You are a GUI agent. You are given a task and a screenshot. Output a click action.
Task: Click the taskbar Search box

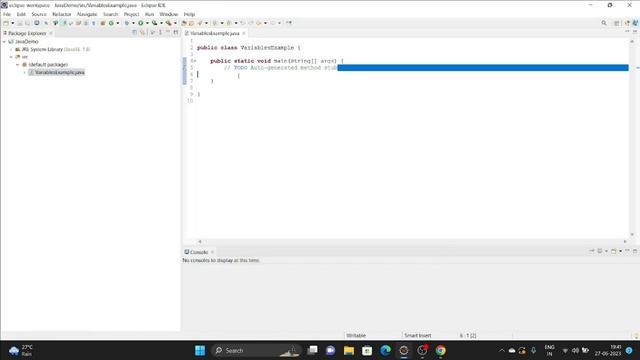pos(257,351)
